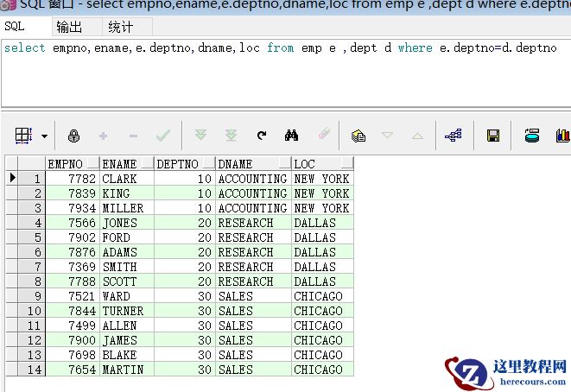571x392 pixels.
Task: Click the DNAME column header
Action: (x=252, y=163)
